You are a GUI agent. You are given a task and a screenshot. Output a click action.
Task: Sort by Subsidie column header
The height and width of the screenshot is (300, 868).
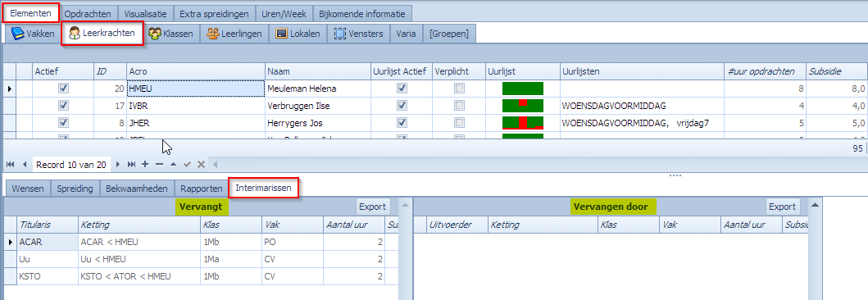pos(836,70)
